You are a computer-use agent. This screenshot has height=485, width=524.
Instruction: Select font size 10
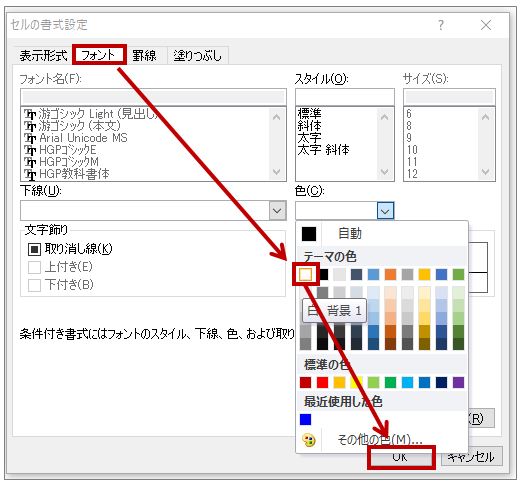(412, 150)
